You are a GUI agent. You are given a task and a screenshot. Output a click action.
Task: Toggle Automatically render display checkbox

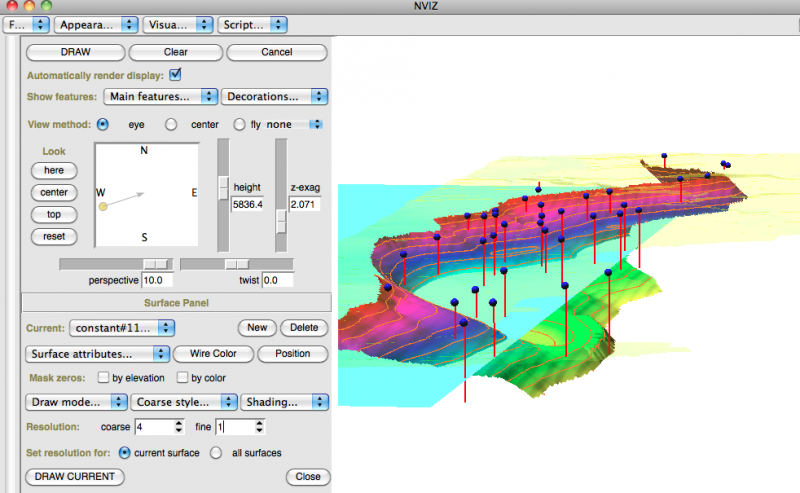click(x=176, y=74)
